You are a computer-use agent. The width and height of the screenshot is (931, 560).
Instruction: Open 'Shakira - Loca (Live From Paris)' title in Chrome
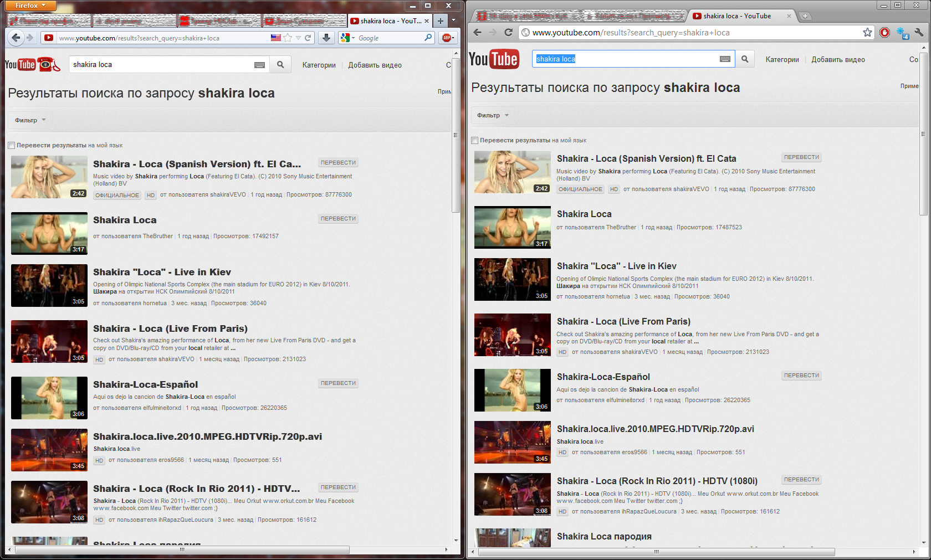tap(623, 321)
